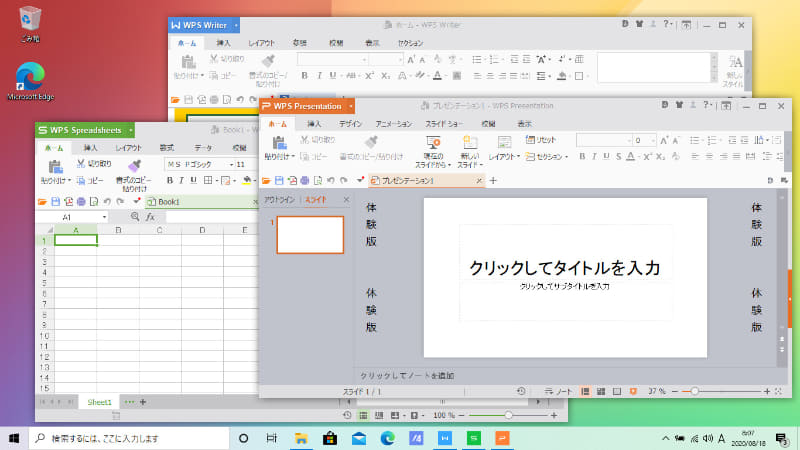The height and width of the screenshot is (450, 800).
Task: Start slideshow from Presentation status bar icon
Action: 633,391
